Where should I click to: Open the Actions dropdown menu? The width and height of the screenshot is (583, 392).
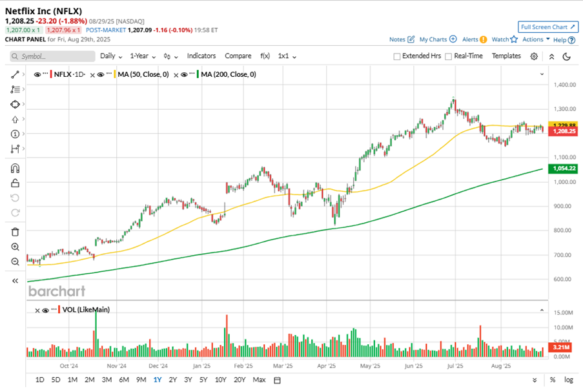coord(536,39)
